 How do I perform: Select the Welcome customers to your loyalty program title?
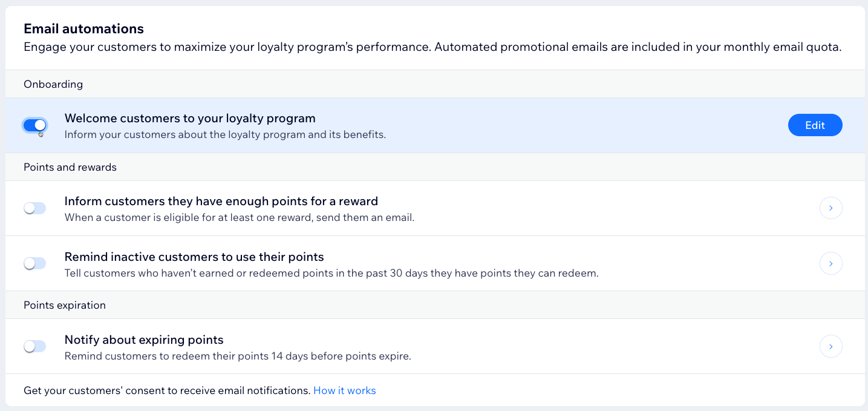(x=190, y=118)
